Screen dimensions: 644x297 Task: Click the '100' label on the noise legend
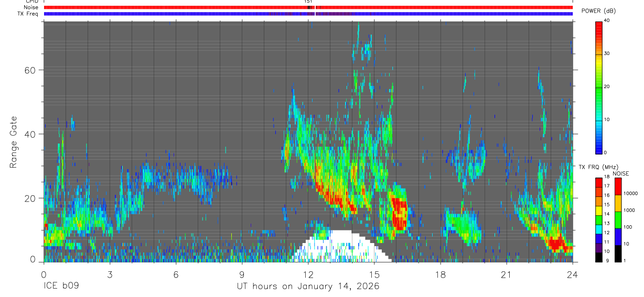coord(628,227)
